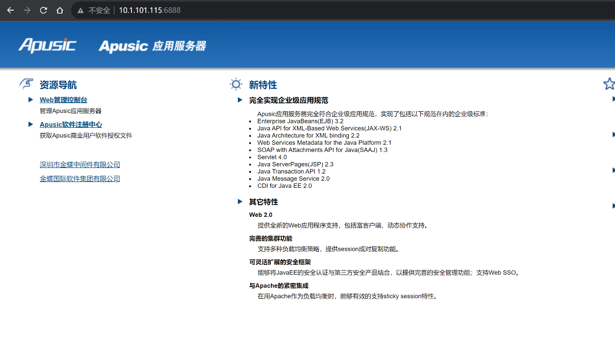Screen dimensions: 615x364
Task: Visit 深圳市金蝶中间件有限公司 link
Action: pyautogui.click(x=80, y=165)
